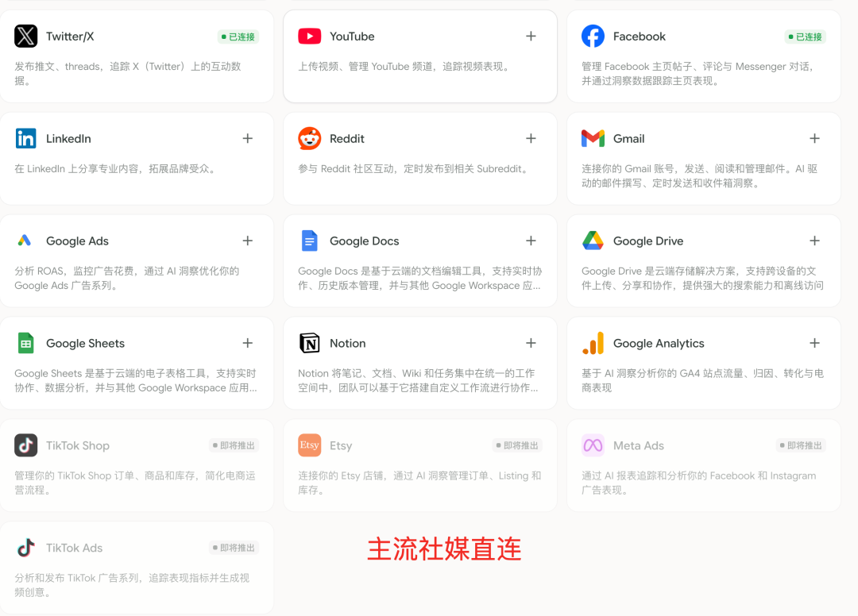The width and height of the screenshot is (858, 616).
Task: Click the Google Analytics bar chart icon
Action: [593, 343]
